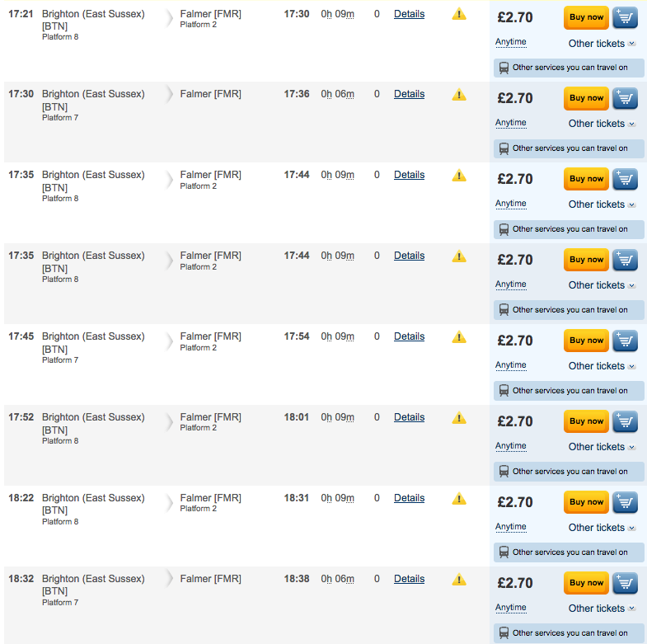The height and width of the screenshot is (644, 647).
Task: Add the 17:30 train to basket
Action: (x=625, y=99)
